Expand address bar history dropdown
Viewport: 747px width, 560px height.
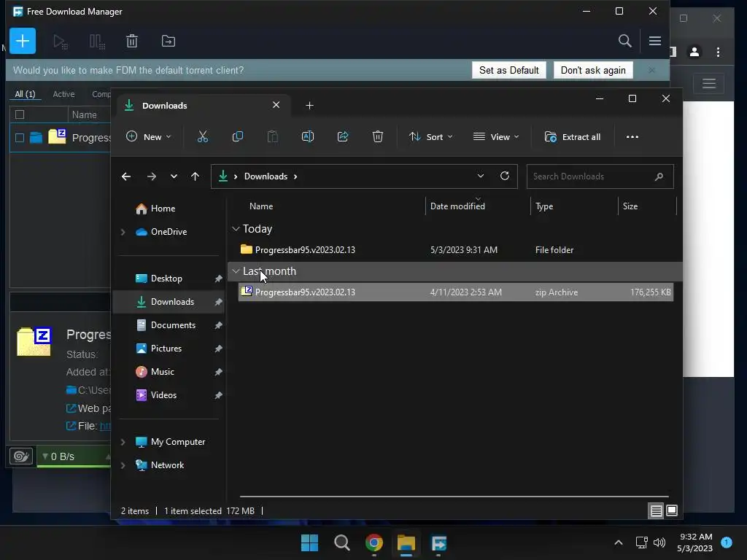tap(481, 176)
